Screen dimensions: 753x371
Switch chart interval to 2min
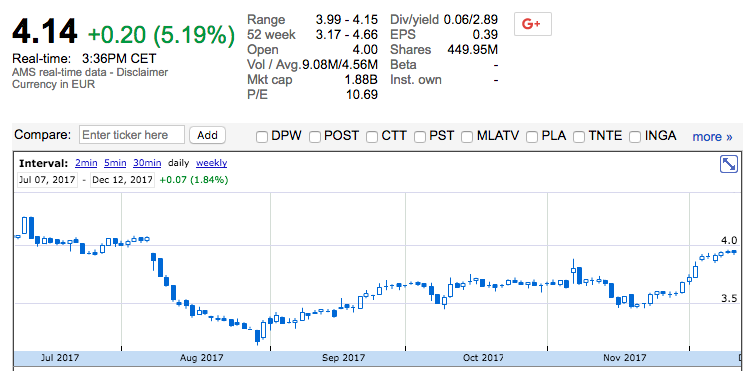point(86,163)
